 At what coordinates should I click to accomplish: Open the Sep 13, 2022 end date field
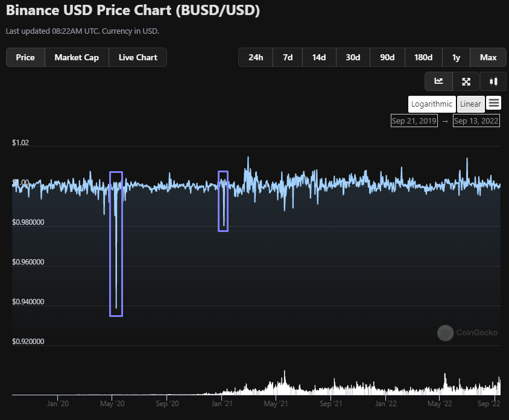coord(476,121)
